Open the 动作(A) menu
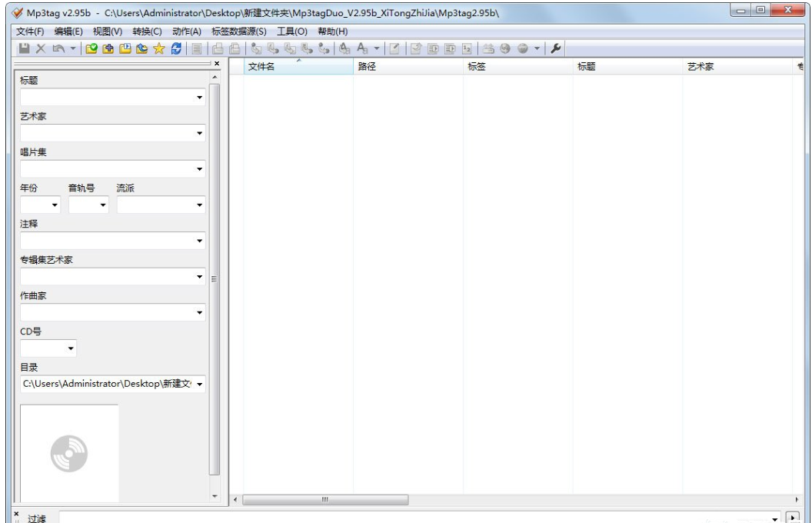812x523 pixels. click(186, 32)
